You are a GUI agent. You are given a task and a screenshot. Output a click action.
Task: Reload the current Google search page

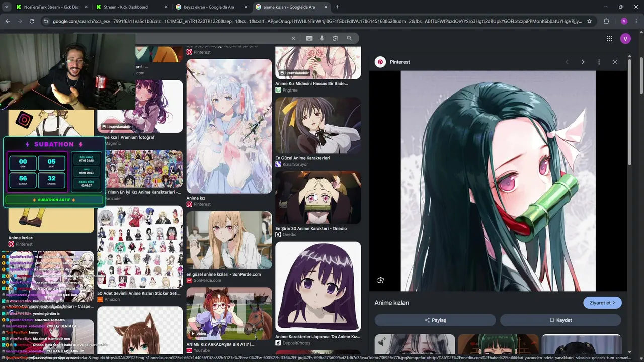click(x=32, y=21)
